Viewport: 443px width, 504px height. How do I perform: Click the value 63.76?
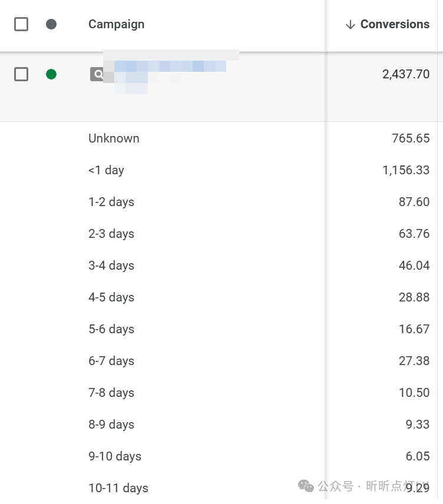(414, 234)
